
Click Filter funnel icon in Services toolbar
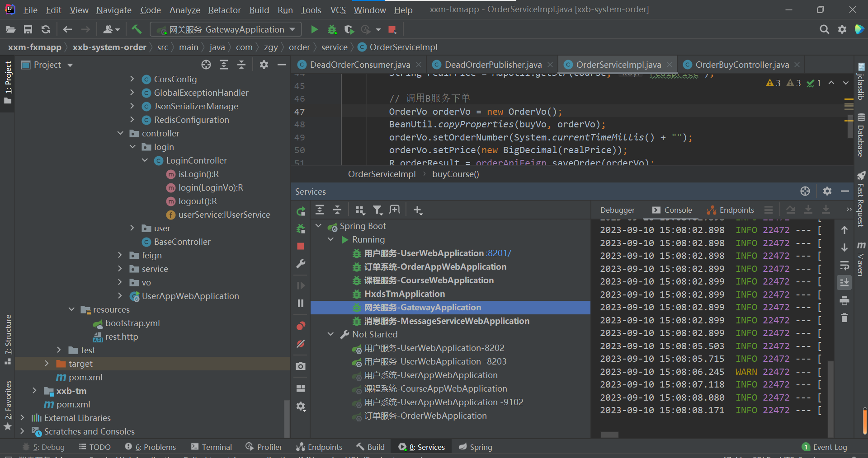377,210
